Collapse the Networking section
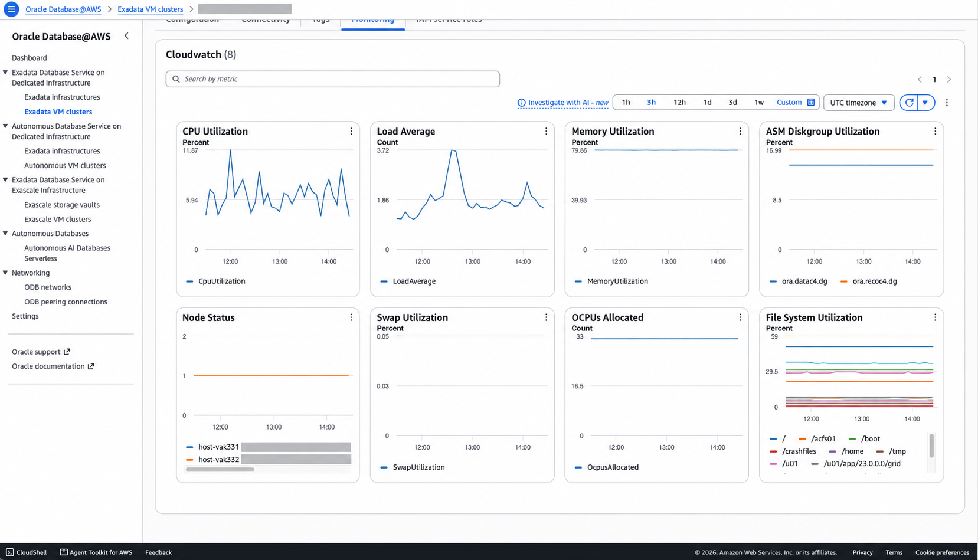Screen dimensions: 978x560 5,273
